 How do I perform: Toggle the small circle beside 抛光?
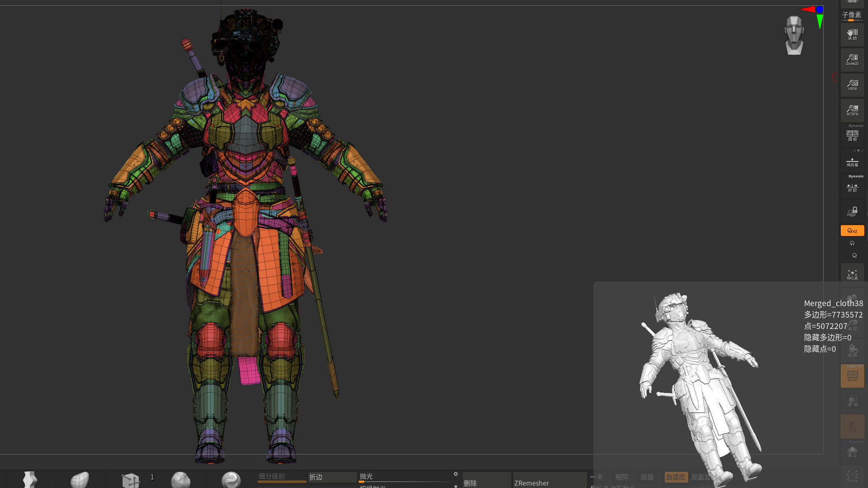[456, 474]
